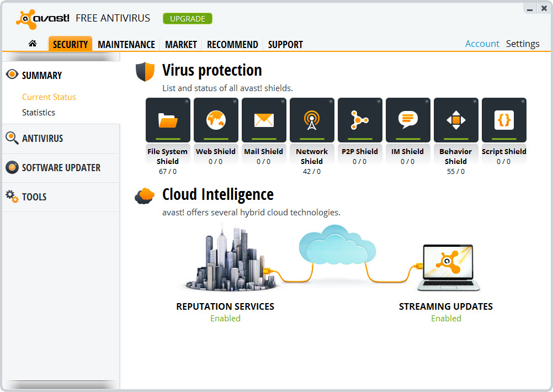The width and height of the screenshot is (553, 392).
Task: Click the Network Shield label
Action: coord(312,156)
